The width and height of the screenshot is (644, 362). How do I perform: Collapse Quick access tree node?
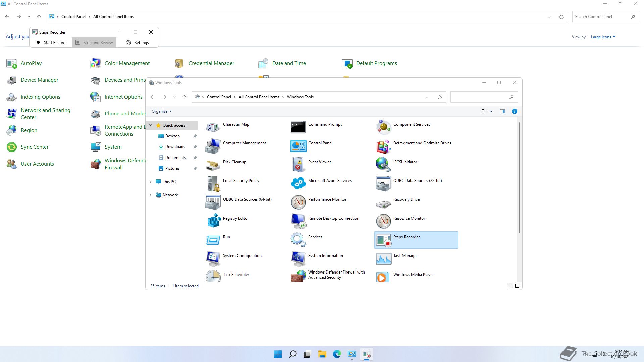(151, 125)
